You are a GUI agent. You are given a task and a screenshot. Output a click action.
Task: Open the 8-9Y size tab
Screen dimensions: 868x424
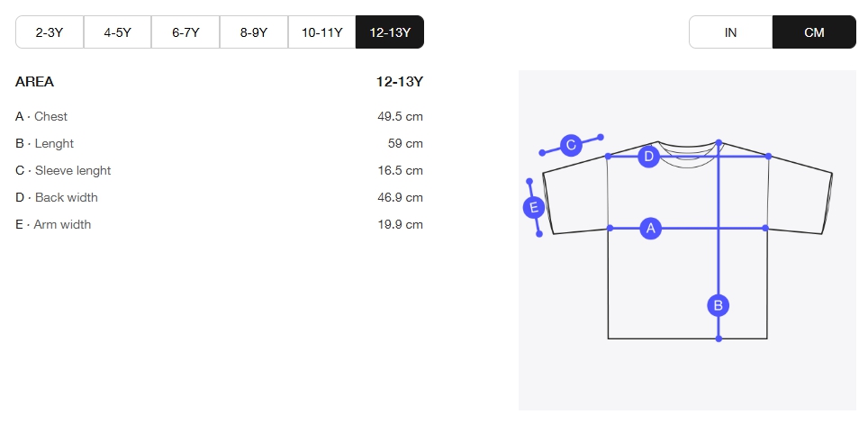254,32
